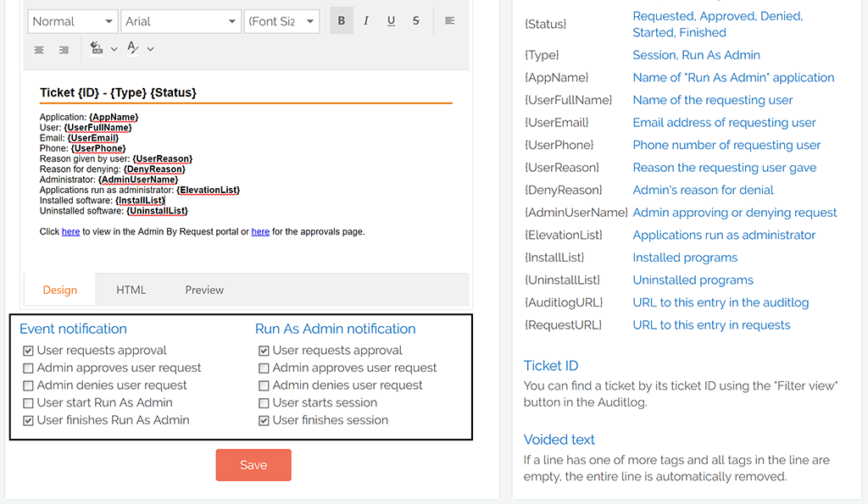The image size is (868, 504).
Task: Toggle strikethrough formatting in the editor toolbar
Action: pos(415,21)
